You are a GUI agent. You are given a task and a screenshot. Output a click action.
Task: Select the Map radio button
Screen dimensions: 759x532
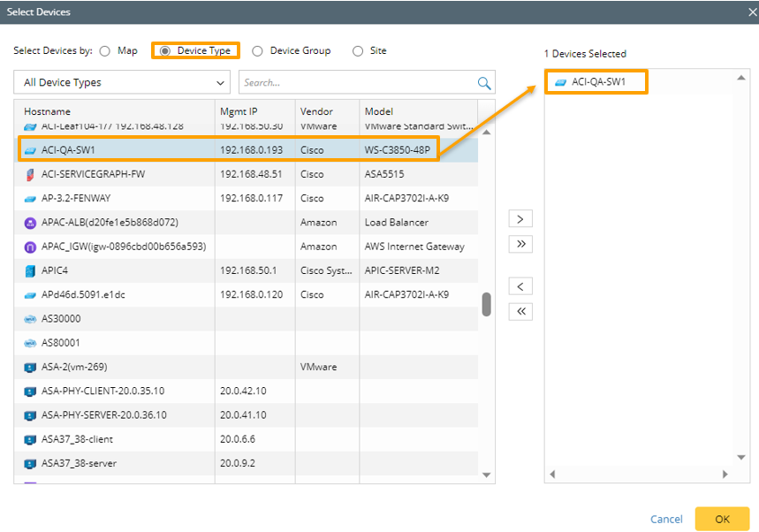click(105, 51)
